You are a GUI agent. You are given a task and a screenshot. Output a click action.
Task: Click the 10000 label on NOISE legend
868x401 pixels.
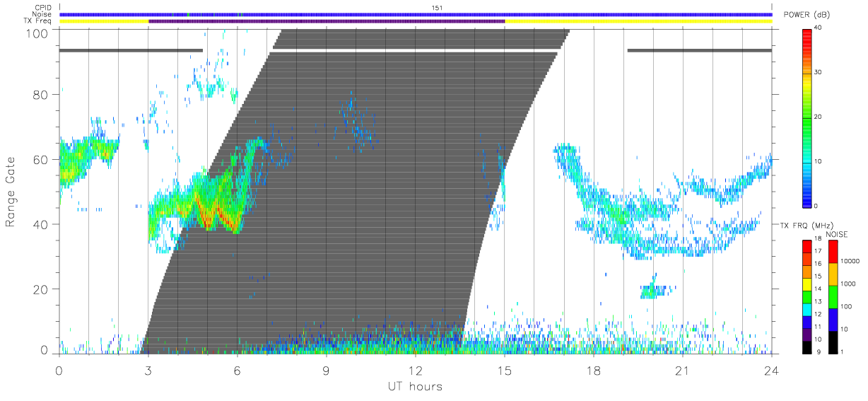point(849,261)
